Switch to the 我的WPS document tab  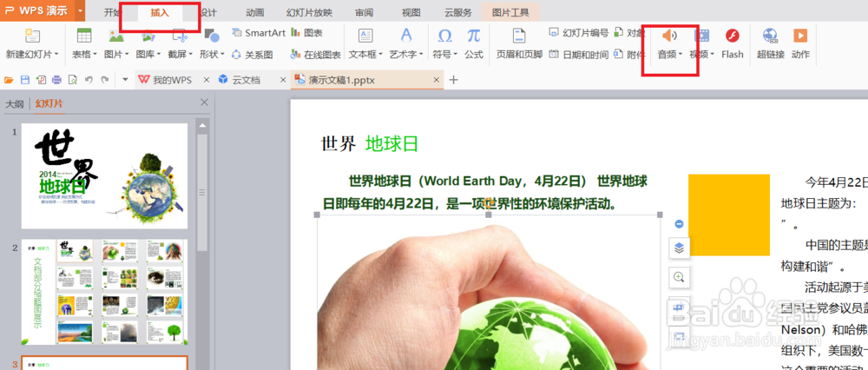click(172, 80)
